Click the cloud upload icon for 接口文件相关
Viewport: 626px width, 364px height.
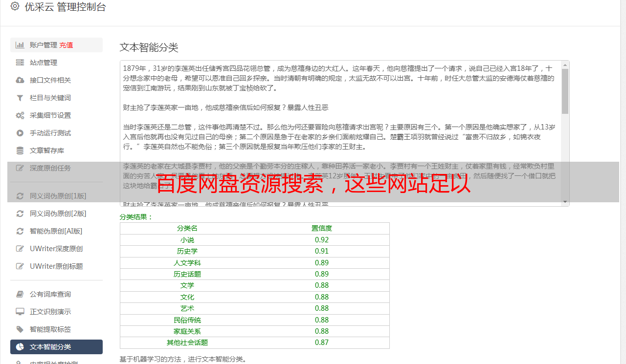pos(20,80)
